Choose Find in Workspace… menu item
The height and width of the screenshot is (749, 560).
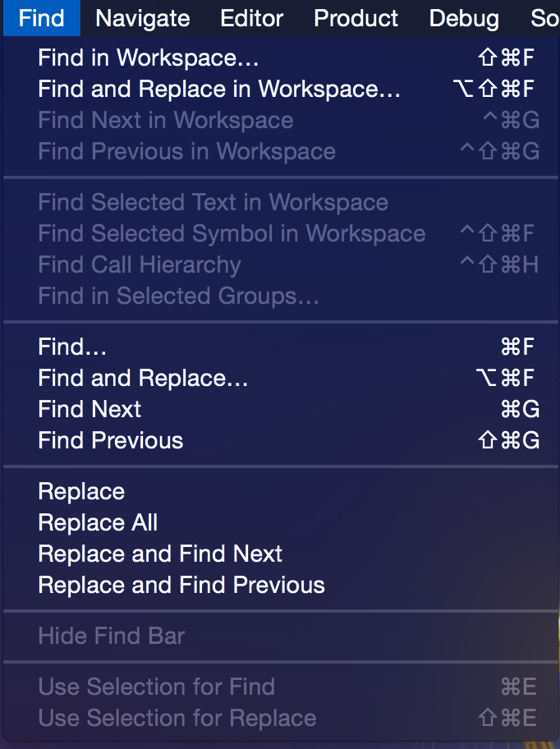(x=149, y=57)
